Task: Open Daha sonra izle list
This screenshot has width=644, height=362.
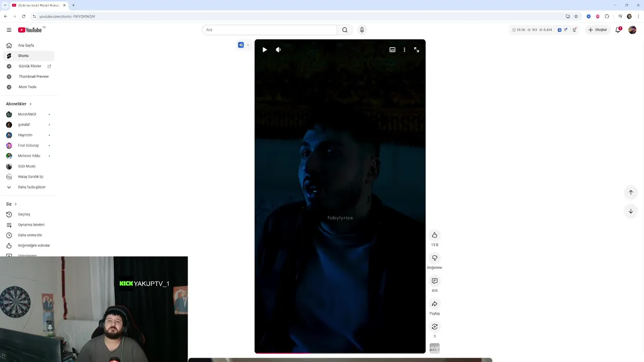Action: coord(29,235)
